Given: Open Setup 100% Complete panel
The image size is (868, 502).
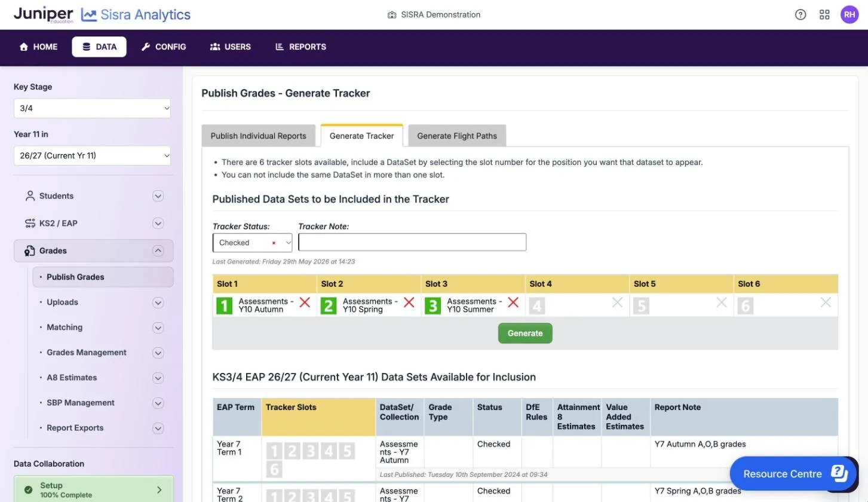Looking at the screenshot, I should pos(94,489).
